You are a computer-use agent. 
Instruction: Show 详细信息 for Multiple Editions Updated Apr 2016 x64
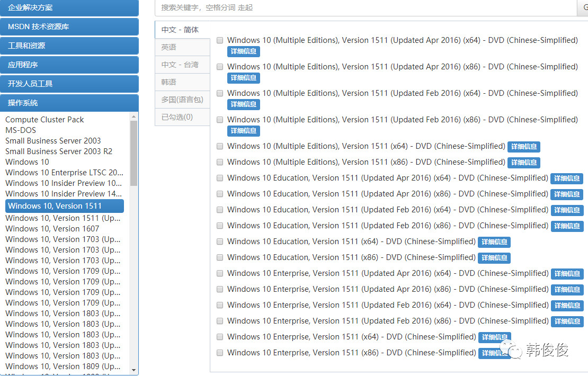243,51
